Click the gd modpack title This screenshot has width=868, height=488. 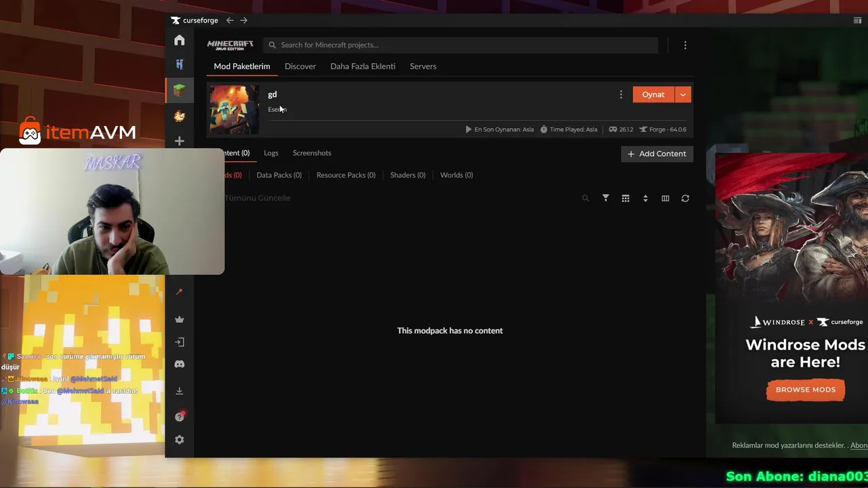pyautogui.click(x=272, y=94)
